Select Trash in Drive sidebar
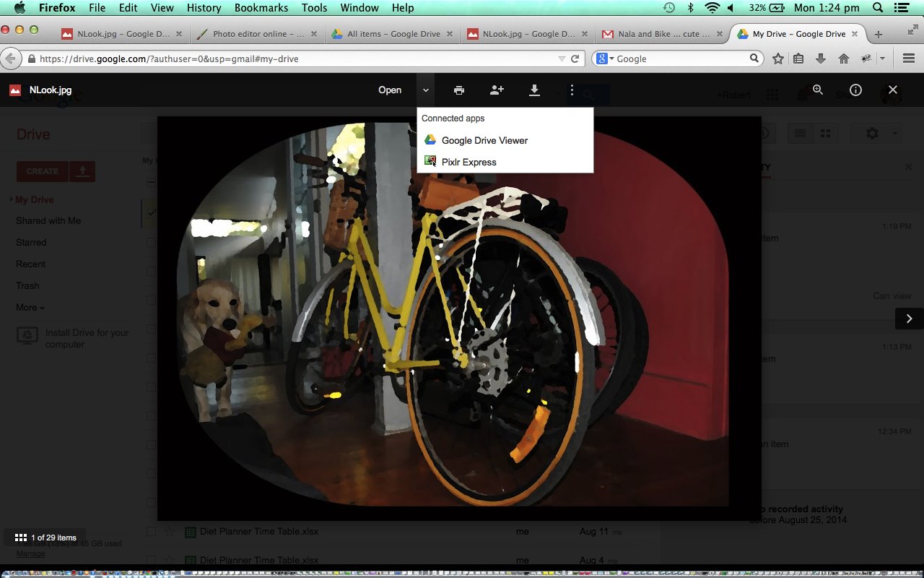The width and height of the screenshot is (924, 578). 27,285
